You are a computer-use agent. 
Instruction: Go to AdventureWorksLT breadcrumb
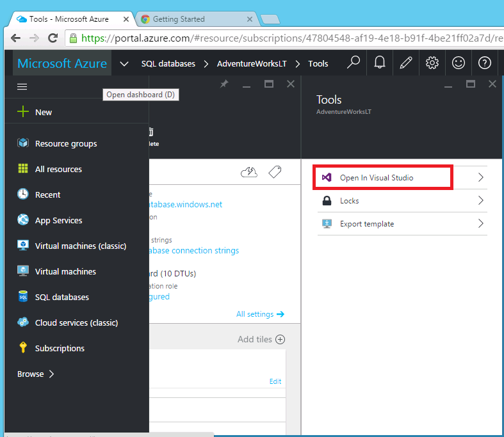[252, 63]
